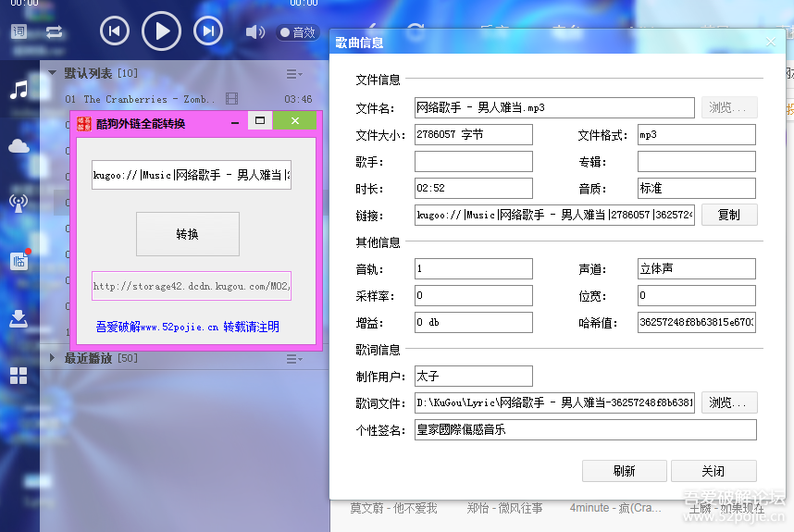
Task: Open the 默认列表 list options menu
Action: point(294,74)
